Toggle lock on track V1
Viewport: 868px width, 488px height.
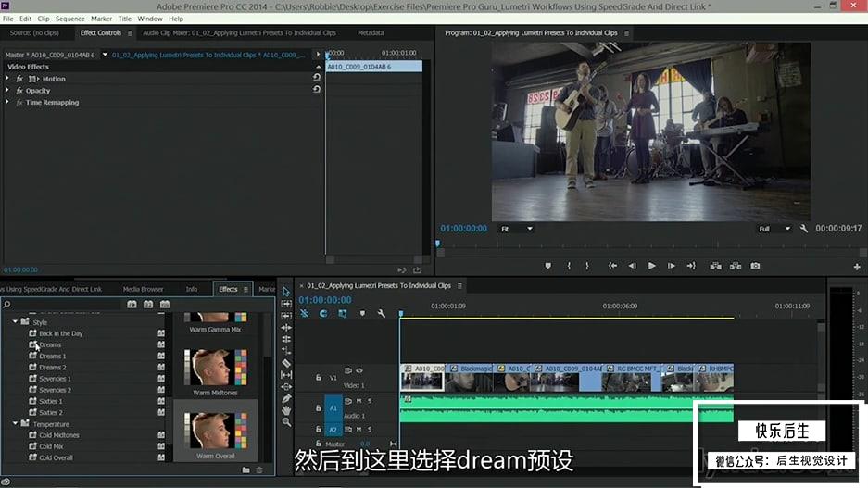pos(319,378)
